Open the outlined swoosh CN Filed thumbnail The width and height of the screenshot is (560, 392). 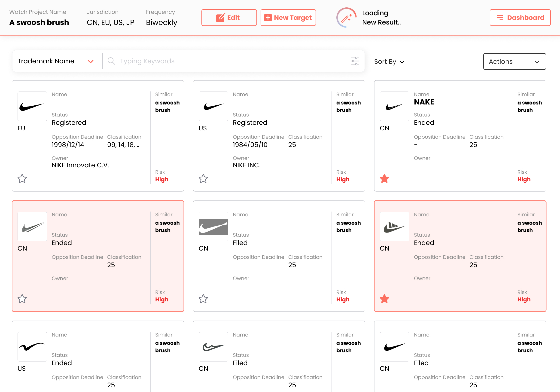pos(213,346)
